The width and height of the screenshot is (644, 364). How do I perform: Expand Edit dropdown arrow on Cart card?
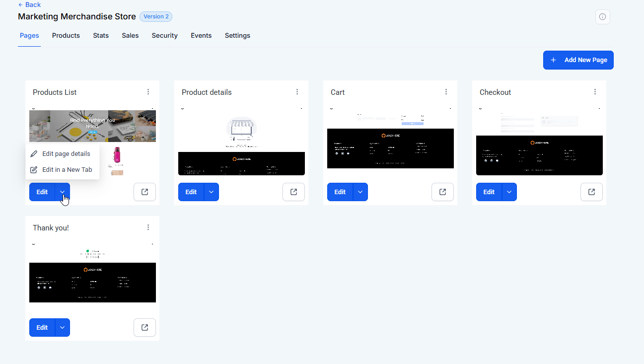[360, 192]
